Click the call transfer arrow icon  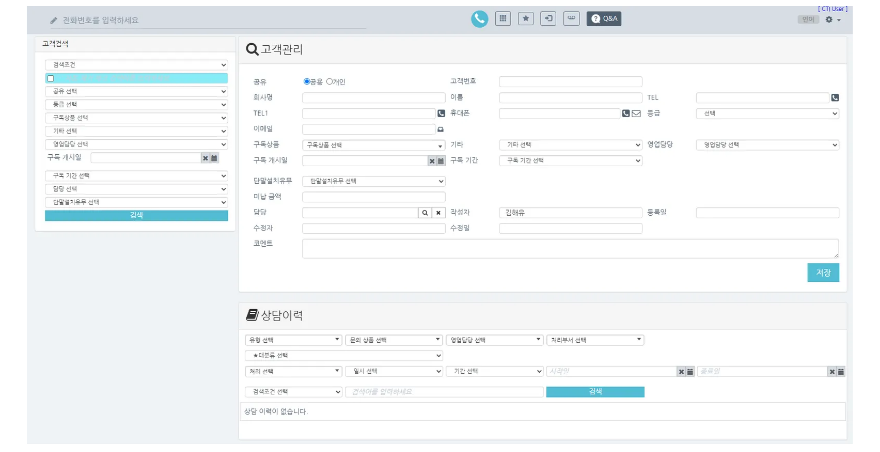tap(548, 18)
